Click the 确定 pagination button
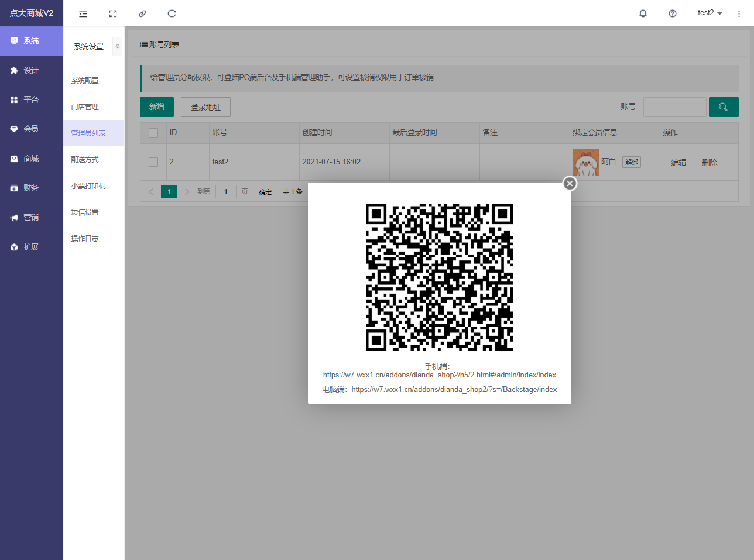The width and height of the screenshot is (754, 560). point(265,192)
